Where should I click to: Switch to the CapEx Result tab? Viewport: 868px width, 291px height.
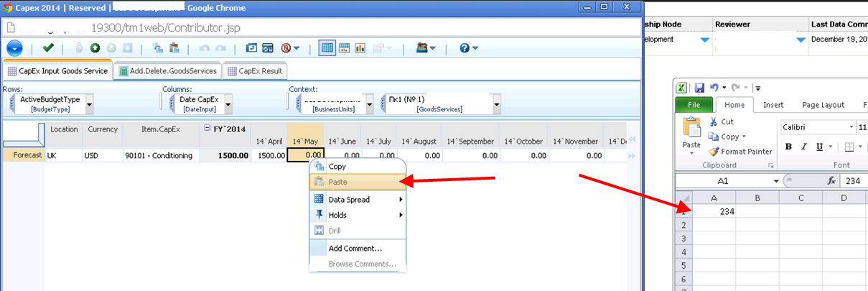(x=255, y=70)
